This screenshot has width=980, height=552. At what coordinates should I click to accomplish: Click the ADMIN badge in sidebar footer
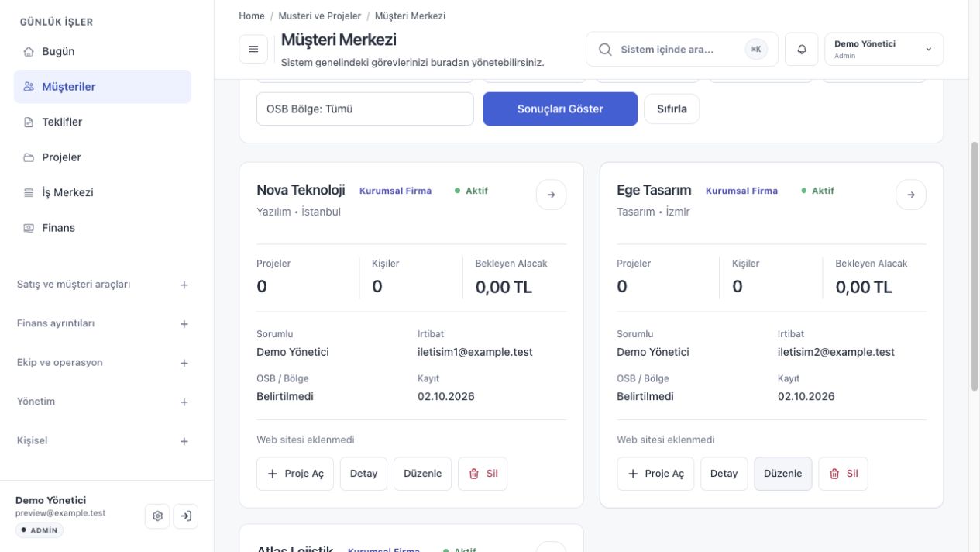tap(40, 530)
